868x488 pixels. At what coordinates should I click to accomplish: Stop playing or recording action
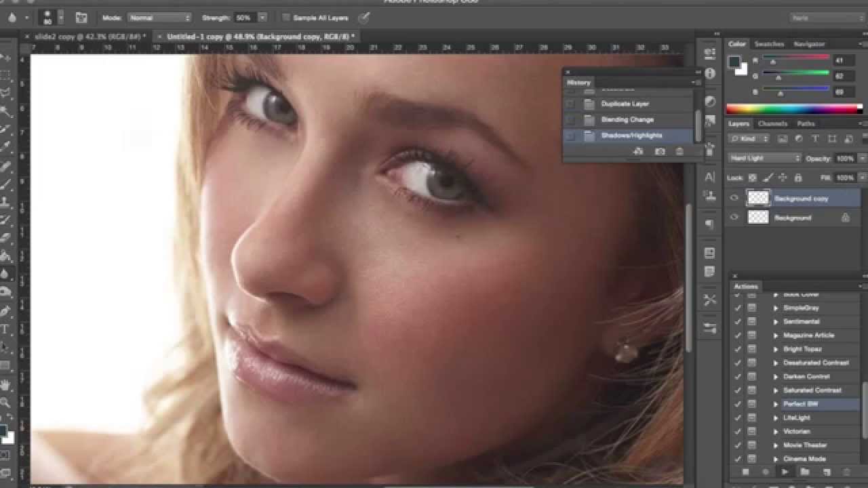(746, 472)
